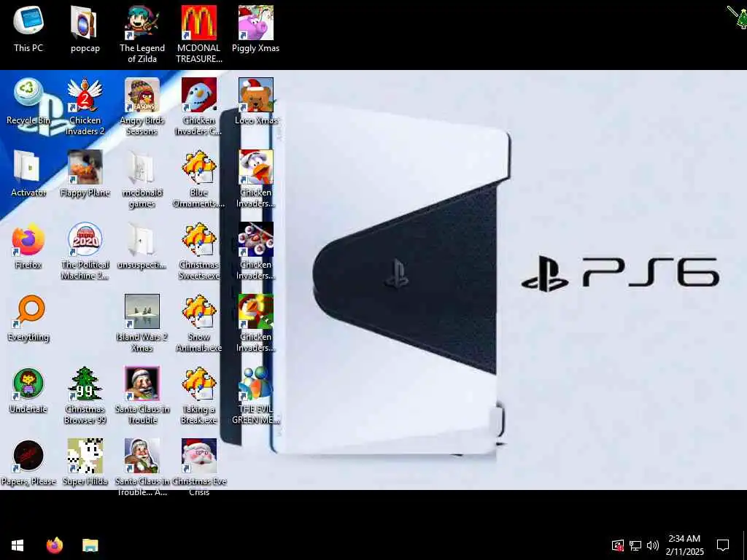Select the Christmas Eve Crisis Santa icon
The width and height of the screenshot is (747, 560).
click(198, 456)
